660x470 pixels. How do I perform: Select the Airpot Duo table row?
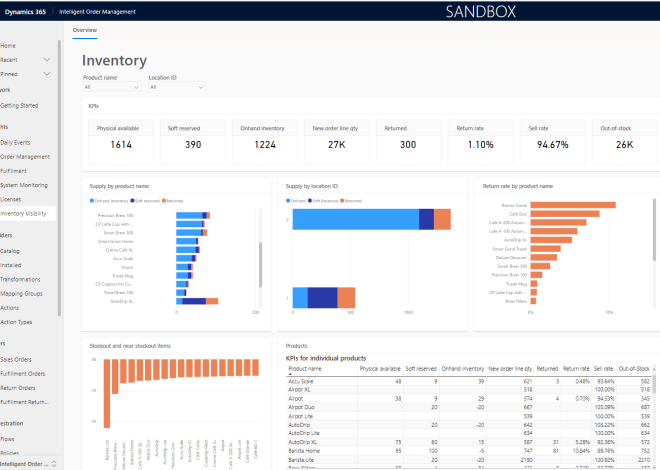[x=469, y=407]
